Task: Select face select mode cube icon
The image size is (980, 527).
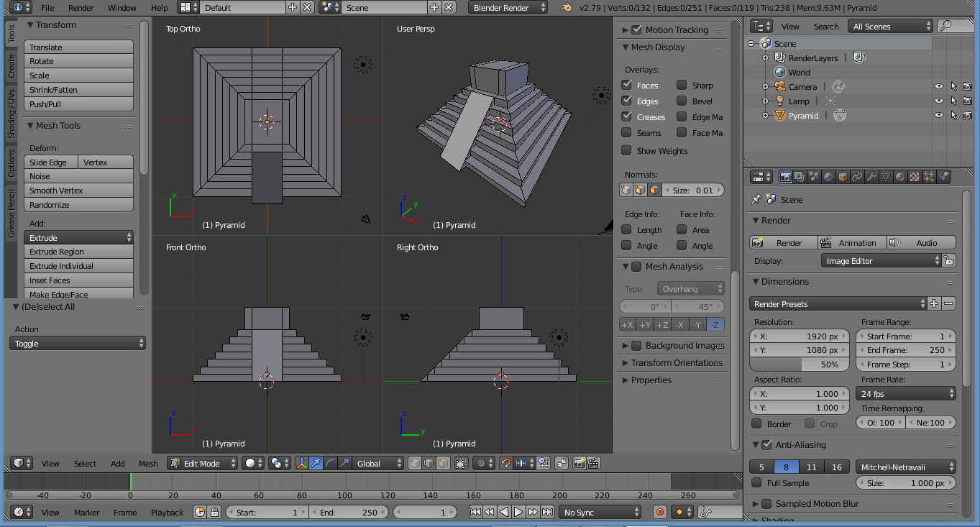Action: pyautogui.click(x=443, y=464)
